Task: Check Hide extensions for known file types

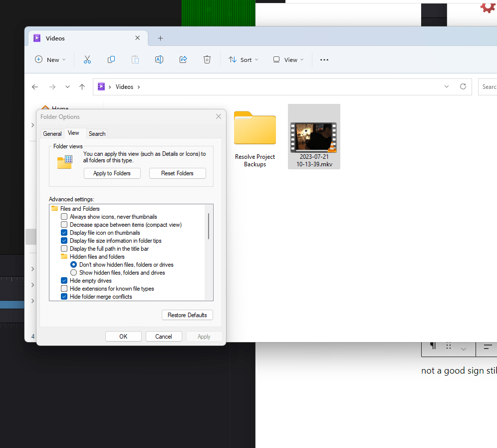Action: (64, 288)
